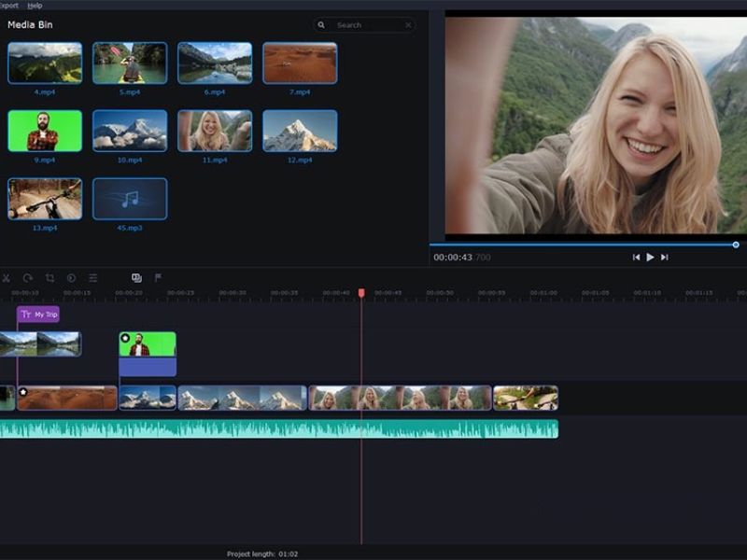
Task: Clear the search field with X
Action: tap(408, 25)
